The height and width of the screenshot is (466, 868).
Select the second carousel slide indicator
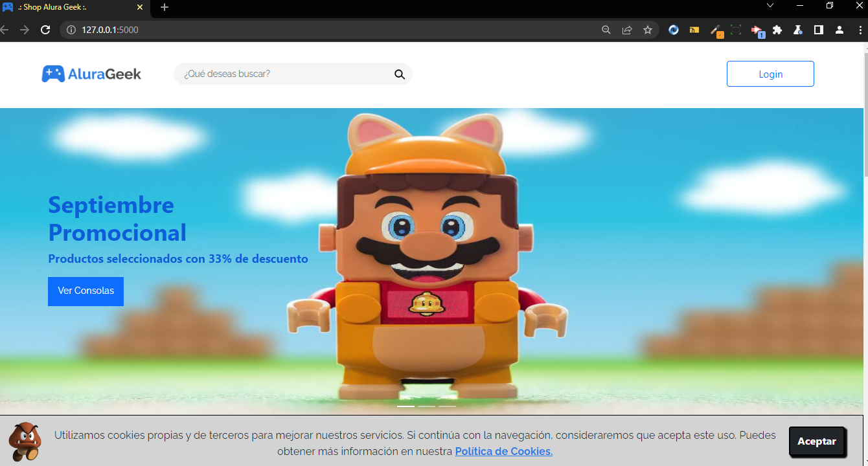[426, 406]
